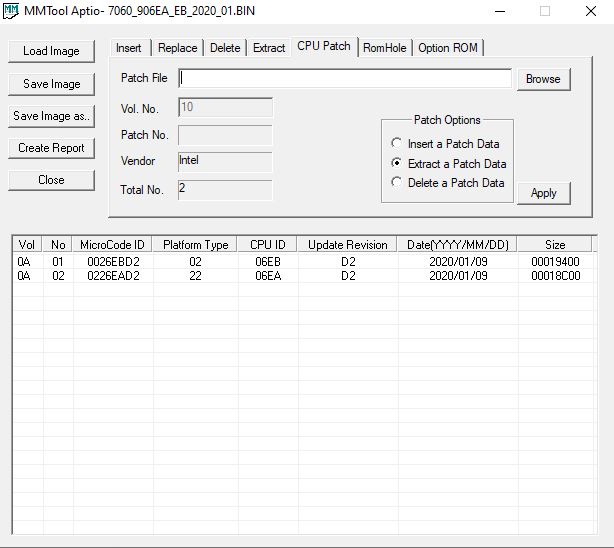Open the Option ROM tab

(448, 48)
